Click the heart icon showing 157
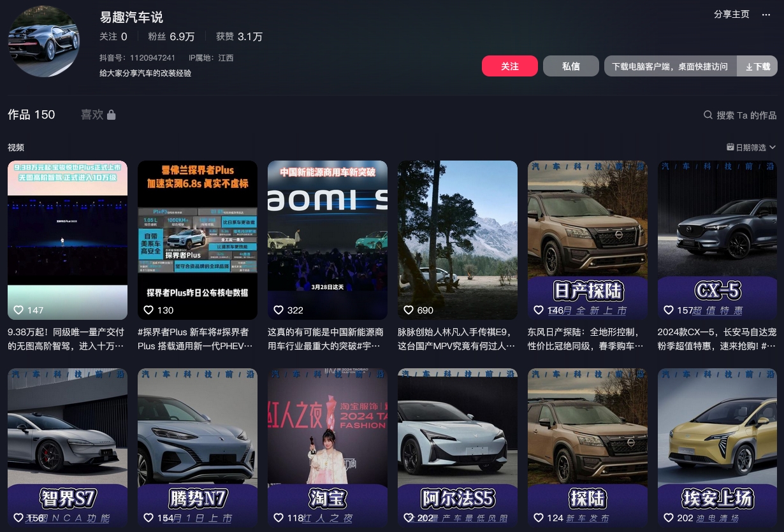 click(x=669, y=310)
